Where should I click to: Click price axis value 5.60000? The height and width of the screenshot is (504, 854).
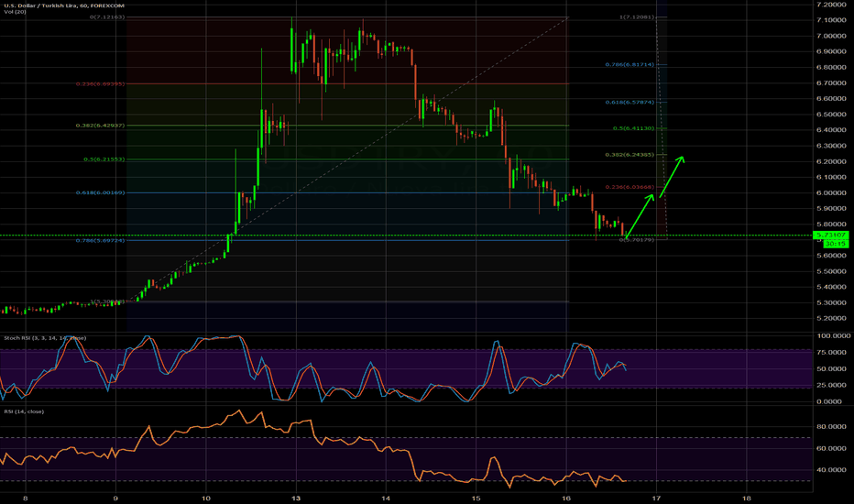(x=831, y=256)
